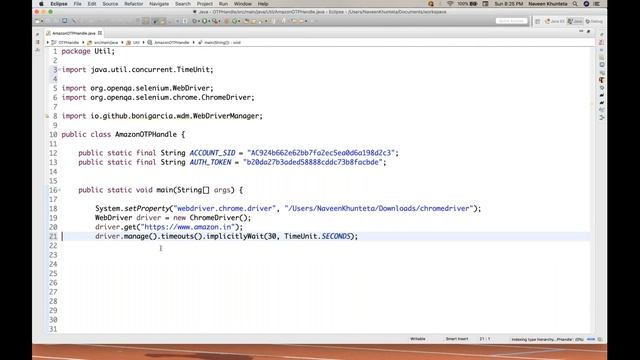Click the Open Perspective icon

point(538,21)
